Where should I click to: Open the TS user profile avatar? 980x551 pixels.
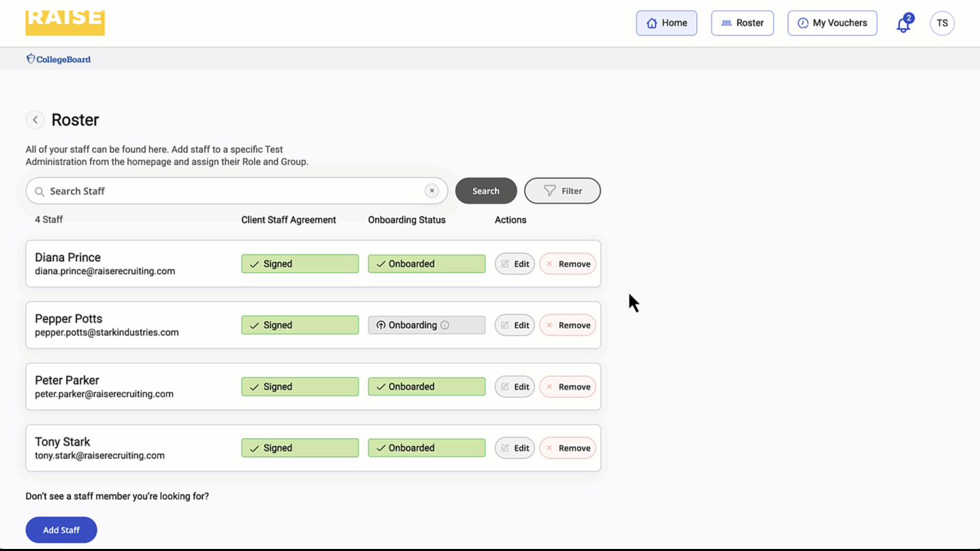tap(942, 23)
